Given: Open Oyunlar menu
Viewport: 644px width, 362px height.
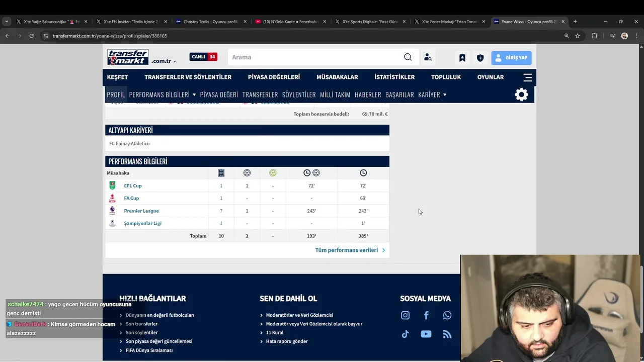Looking at the screenshot, I should [491, 77].
